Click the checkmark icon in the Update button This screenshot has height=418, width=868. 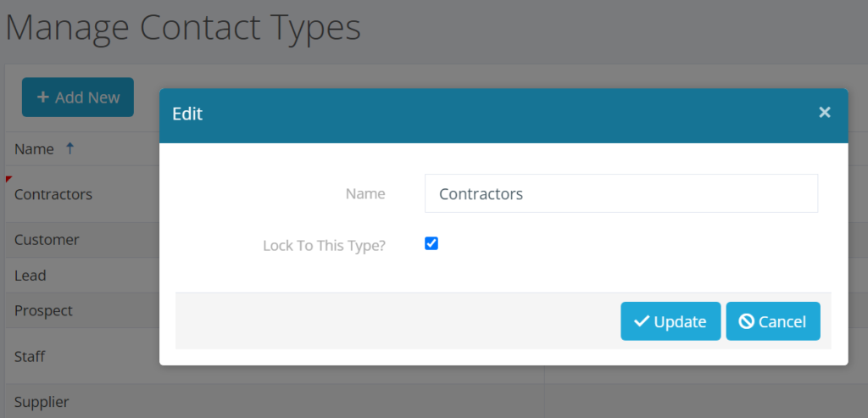[x=642, y=321]
